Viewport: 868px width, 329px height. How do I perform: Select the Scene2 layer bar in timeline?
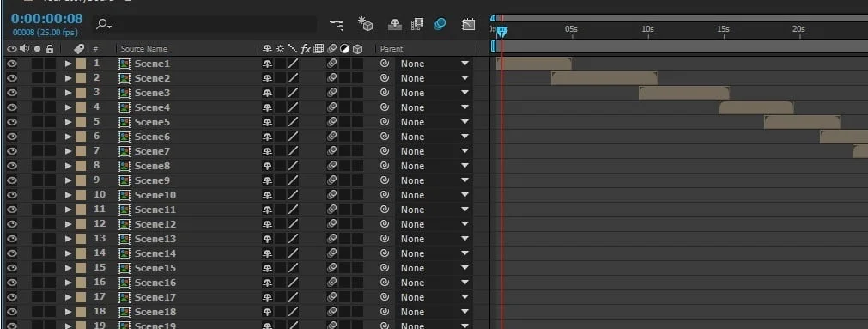[604, 78]
